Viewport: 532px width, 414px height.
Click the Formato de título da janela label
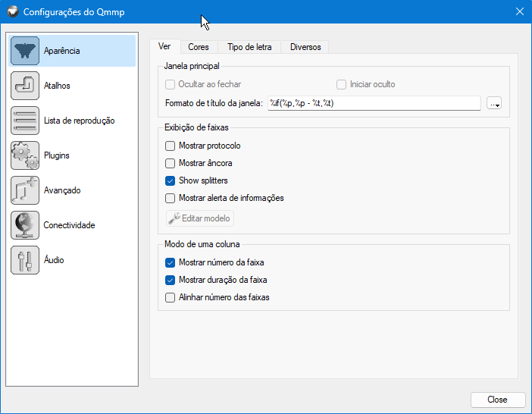point(214,103)
